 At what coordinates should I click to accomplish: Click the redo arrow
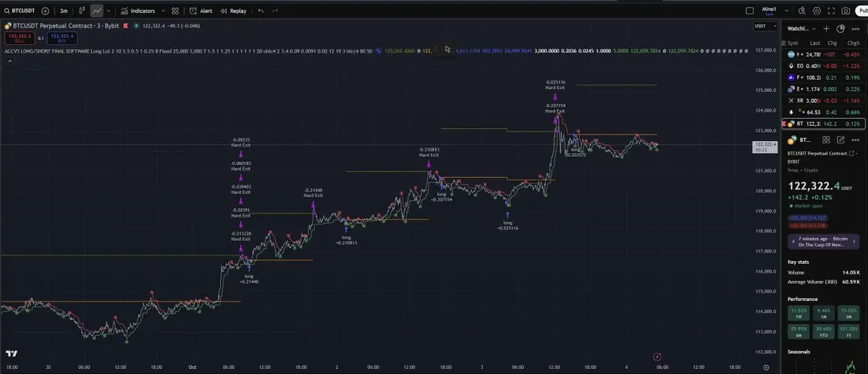275,11
